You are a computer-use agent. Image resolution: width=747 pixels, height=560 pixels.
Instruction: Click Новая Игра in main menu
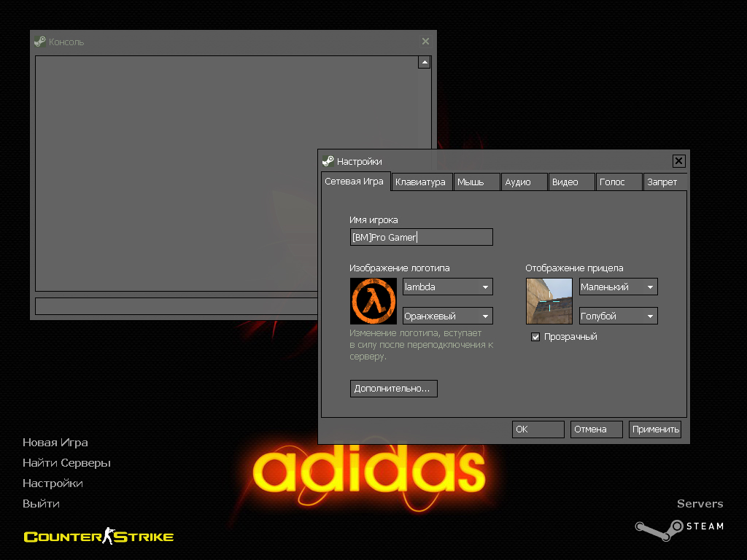tap(55, 443)
